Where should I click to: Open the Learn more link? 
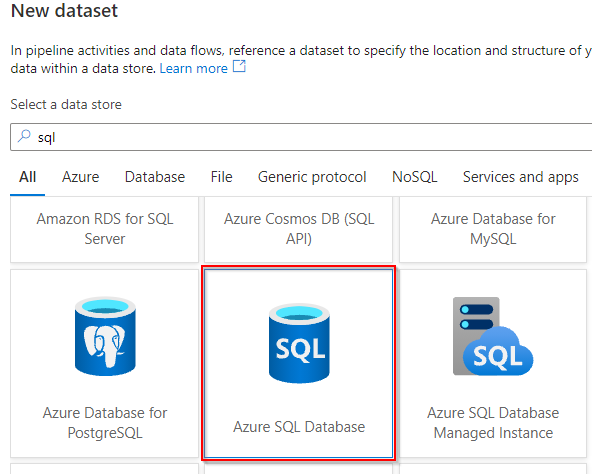pos(193,68)
